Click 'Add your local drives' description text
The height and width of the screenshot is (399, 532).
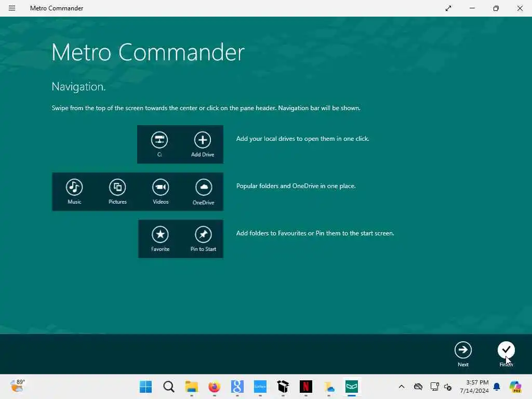click(x=303, y=139)
